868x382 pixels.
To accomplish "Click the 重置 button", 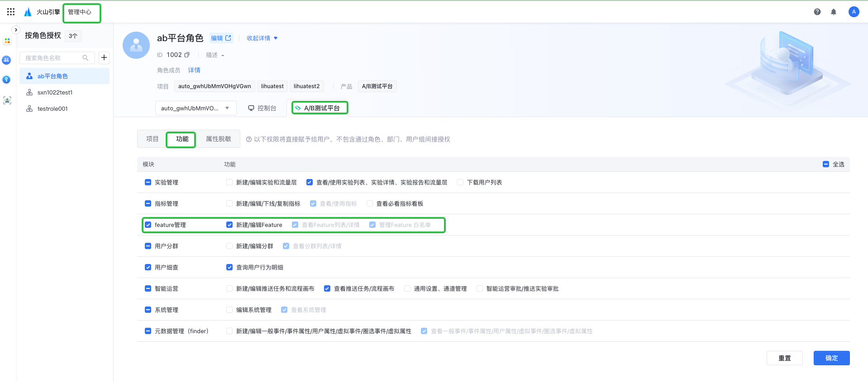I will (x=784, y=358).
